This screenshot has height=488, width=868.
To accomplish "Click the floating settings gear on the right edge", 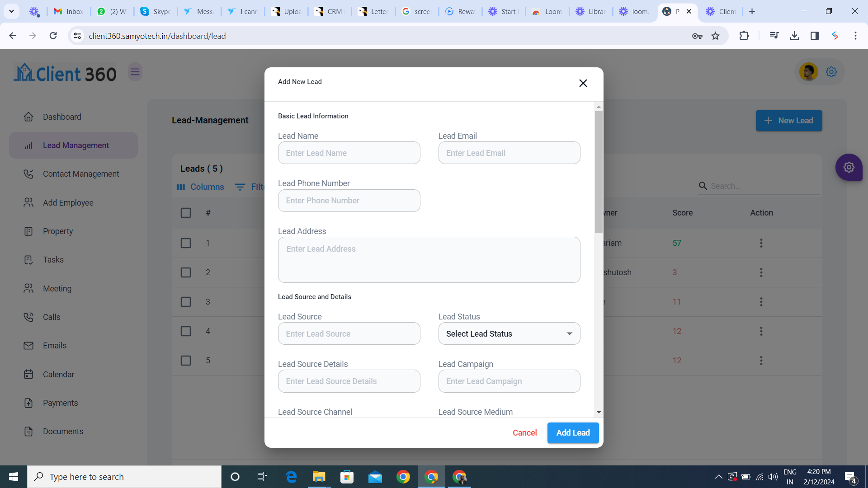I will coord(849,167).
